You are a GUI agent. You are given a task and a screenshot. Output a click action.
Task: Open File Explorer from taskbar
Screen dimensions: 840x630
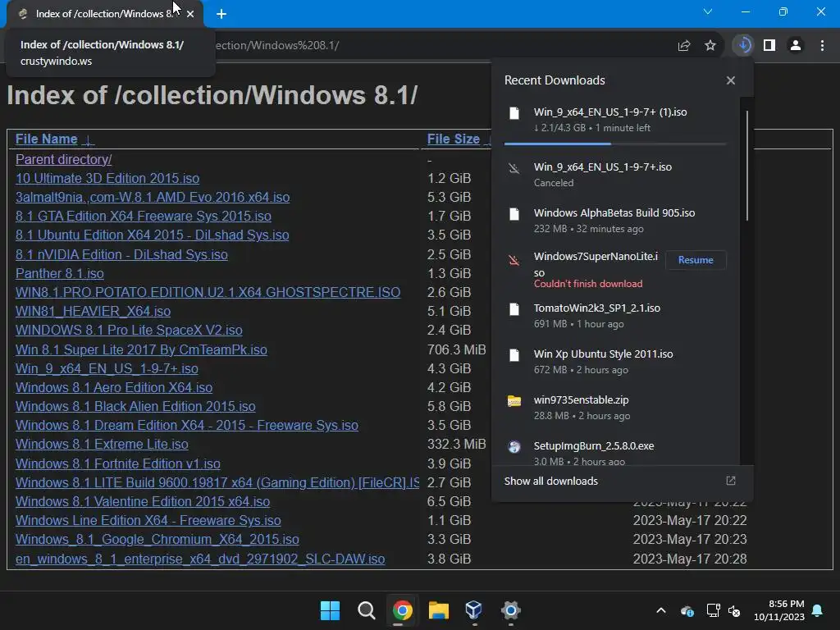[x=438, y=610]
